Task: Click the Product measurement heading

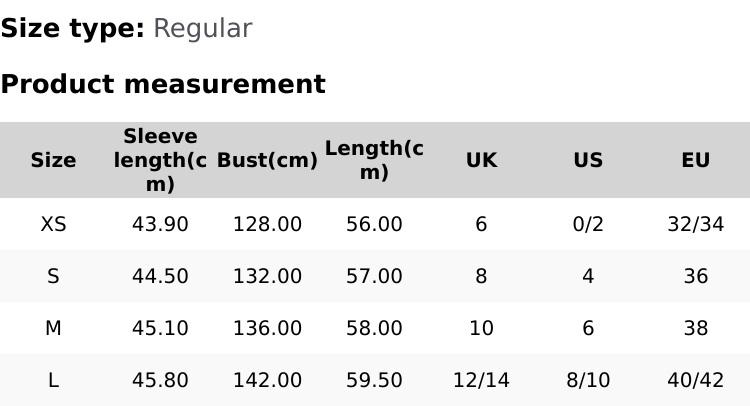Action: (163, 84)
